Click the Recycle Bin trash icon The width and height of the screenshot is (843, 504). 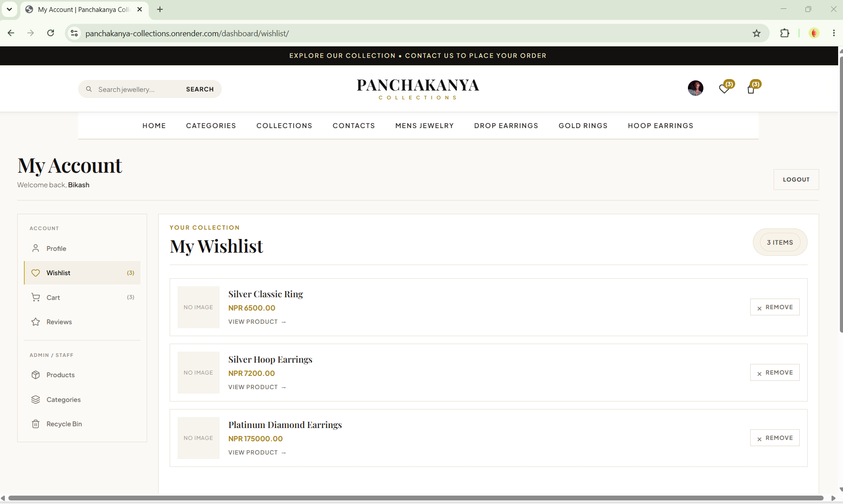click(36, 424)
